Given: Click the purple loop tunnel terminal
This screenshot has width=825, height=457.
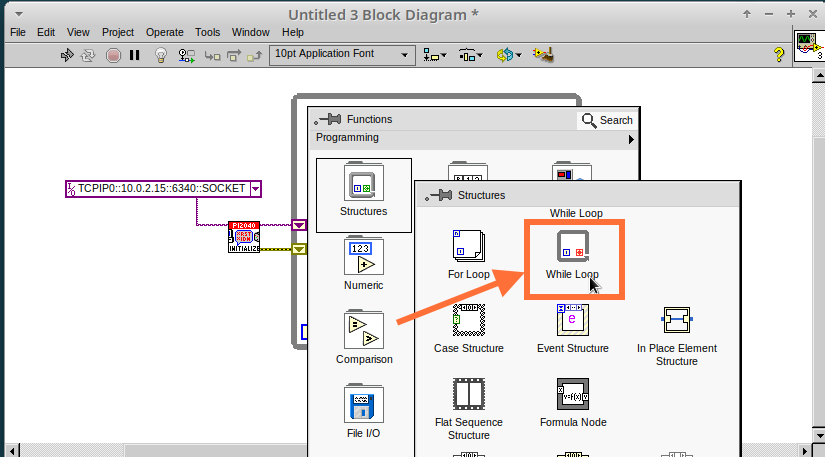Looking at the screenshot, I should tap(299, 225).
